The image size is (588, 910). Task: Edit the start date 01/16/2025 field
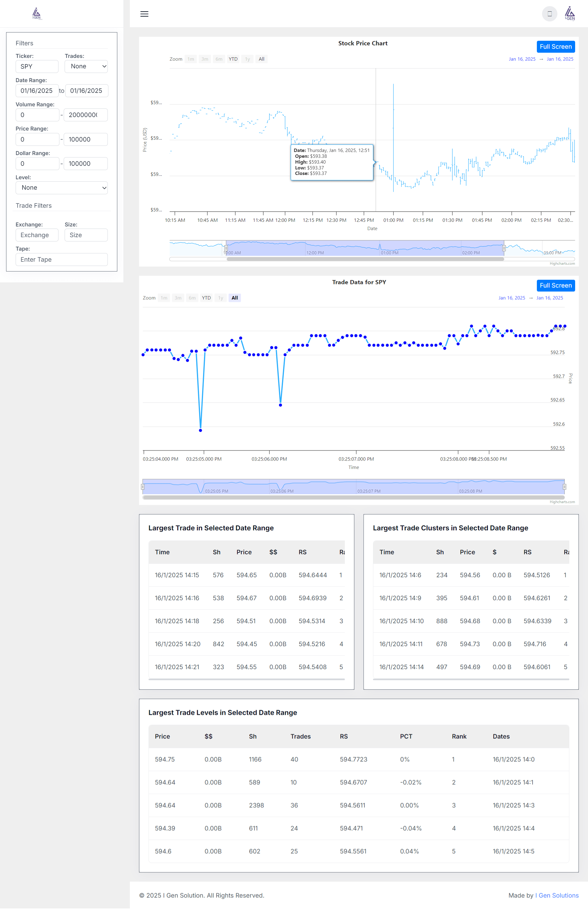(x=37, y=91)
